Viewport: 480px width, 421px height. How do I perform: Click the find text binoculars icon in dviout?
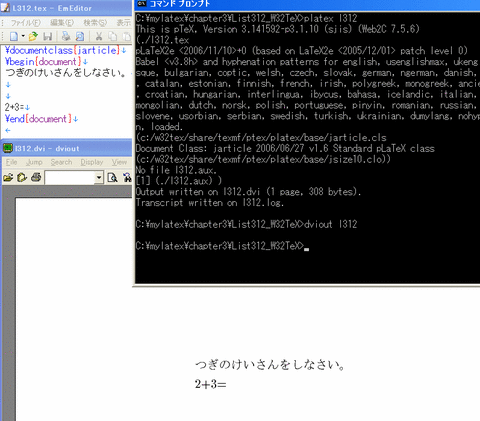[127, 178]
